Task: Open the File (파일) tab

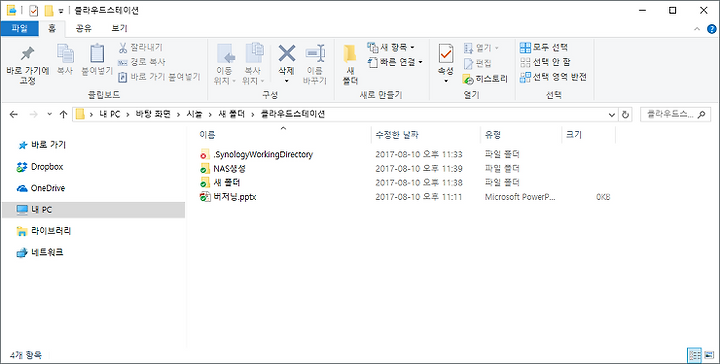Action: [x=19, y=28]
